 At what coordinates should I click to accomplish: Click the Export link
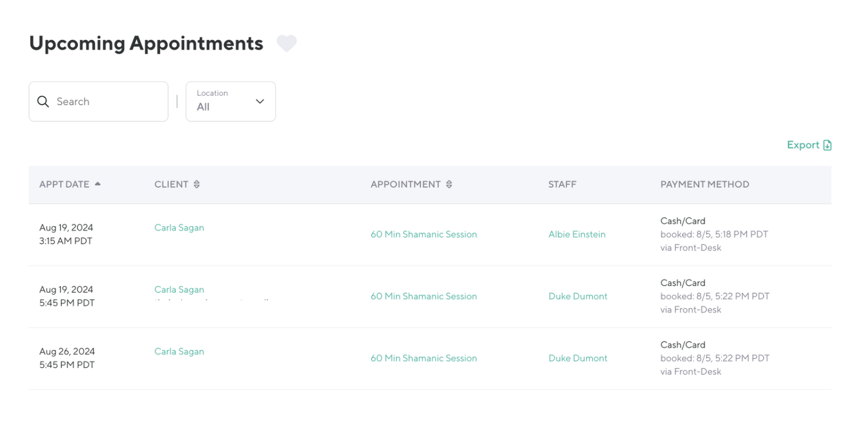(803, 145)
